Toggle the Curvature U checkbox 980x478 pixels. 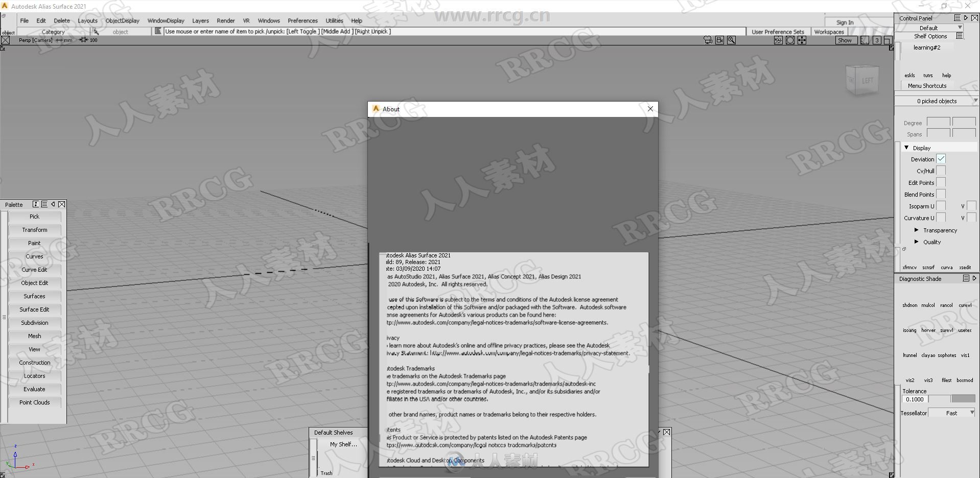point(941,218)
